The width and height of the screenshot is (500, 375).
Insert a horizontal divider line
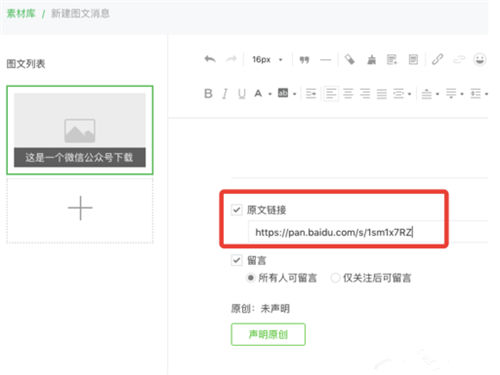326,60
